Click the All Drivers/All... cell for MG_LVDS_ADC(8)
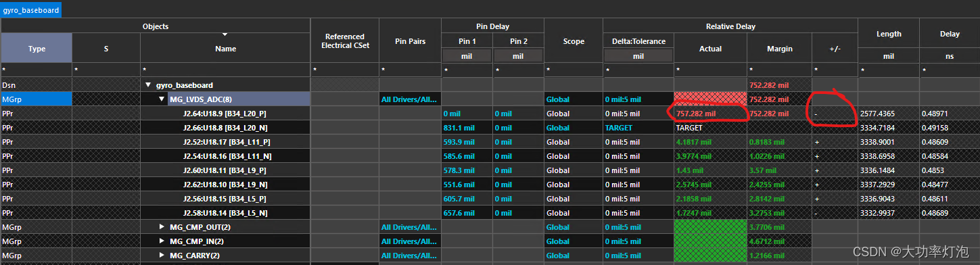 point(411,99)
